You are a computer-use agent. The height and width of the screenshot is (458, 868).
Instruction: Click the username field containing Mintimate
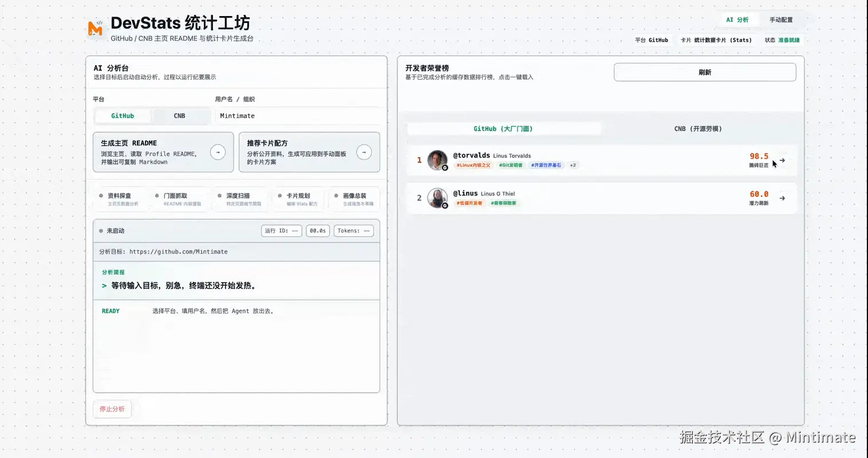click(298, 116)
